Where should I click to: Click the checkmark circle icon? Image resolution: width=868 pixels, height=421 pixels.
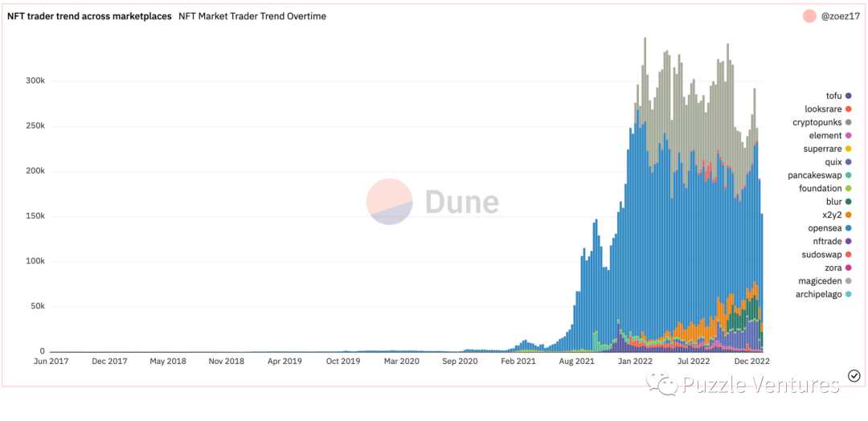click(x=854, y=376)
